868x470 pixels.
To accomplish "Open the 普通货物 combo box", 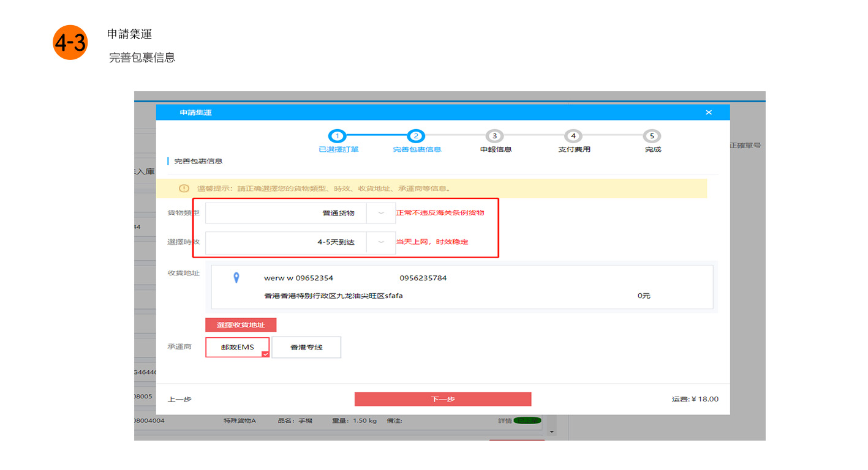I will (285, 213).
